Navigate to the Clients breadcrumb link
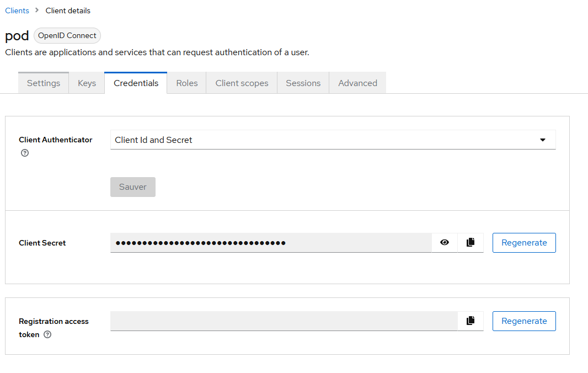This screenshot has width=588, height=373. (17, 10)
